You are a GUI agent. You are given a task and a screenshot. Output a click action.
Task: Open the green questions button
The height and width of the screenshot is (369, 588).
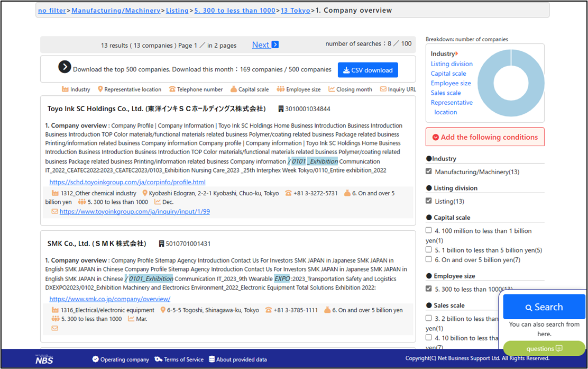pos(544,348)
